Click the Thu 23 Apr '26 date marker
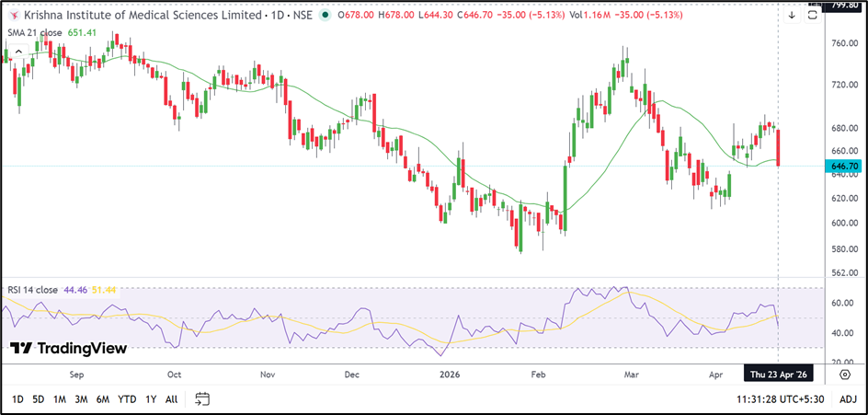868x415 pixels. pyautogui.click(x=779, y=376)
